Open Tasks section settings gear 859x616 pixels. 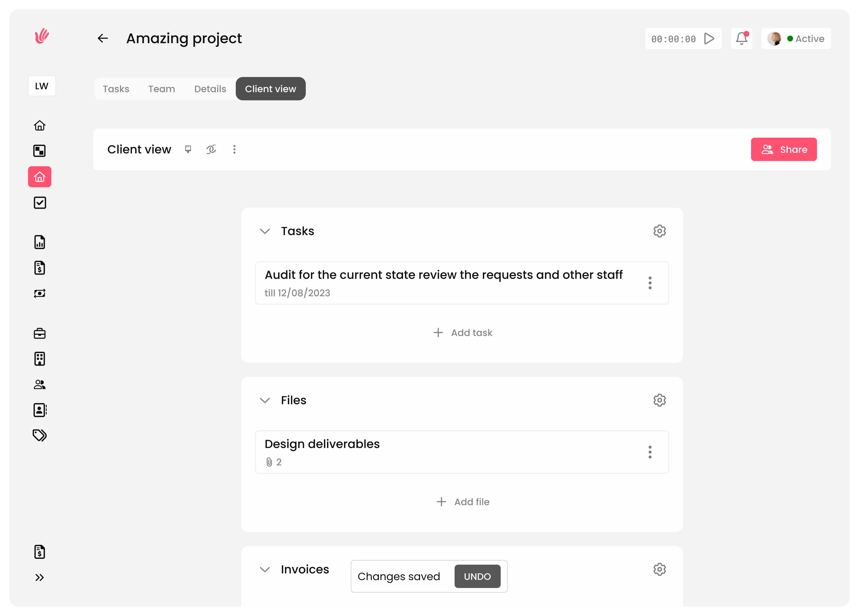(659, 231)
